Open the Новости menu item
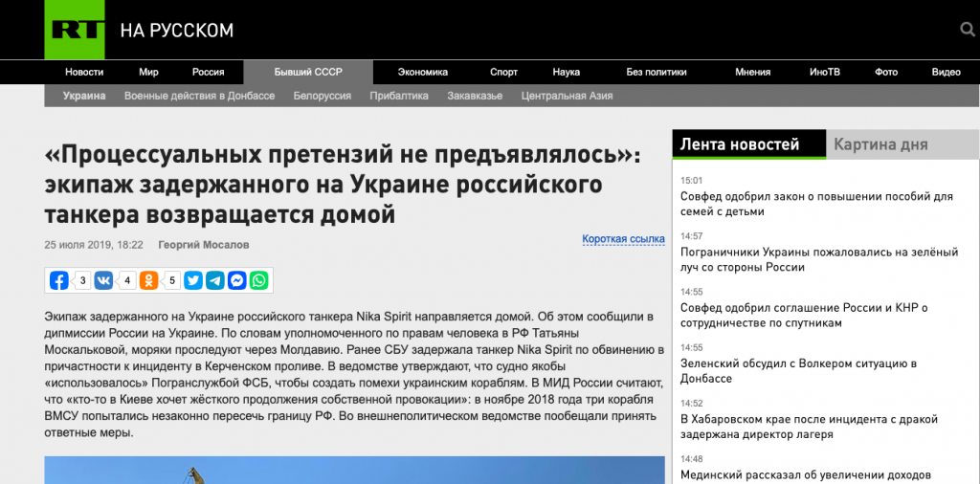The width and height of the screenshot is (980, 484). (x=84, y=72)
